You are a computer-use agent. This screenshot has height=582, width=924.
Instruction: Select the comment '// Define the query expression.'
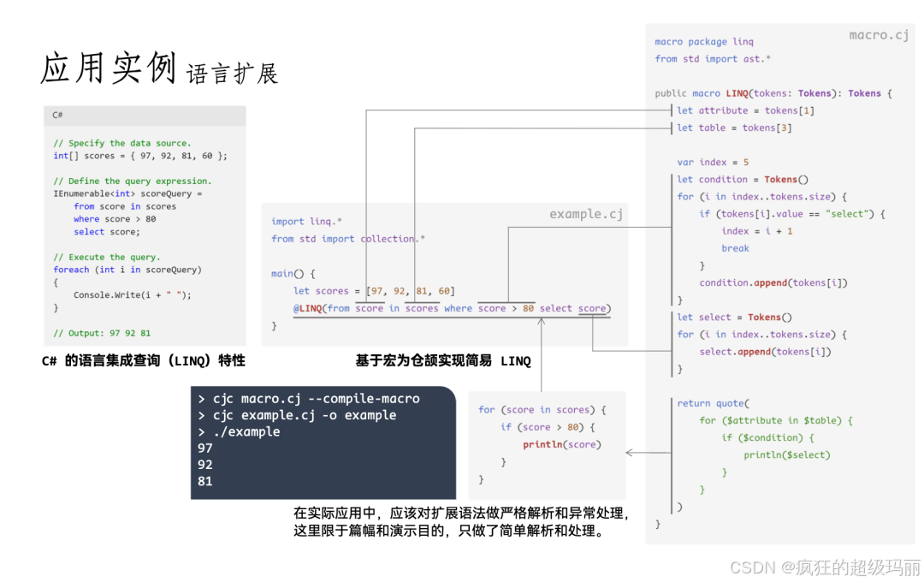[132, 181]
